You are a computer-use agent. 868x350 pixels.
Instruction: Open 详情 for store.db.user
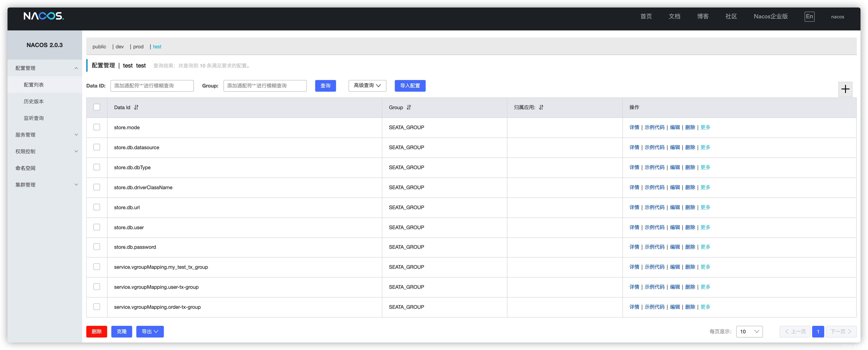point(634,227)
